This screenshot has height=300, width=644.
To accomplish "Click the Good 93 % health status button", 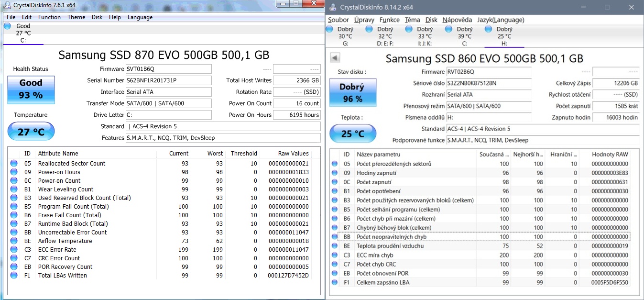I will coord(31,89).
